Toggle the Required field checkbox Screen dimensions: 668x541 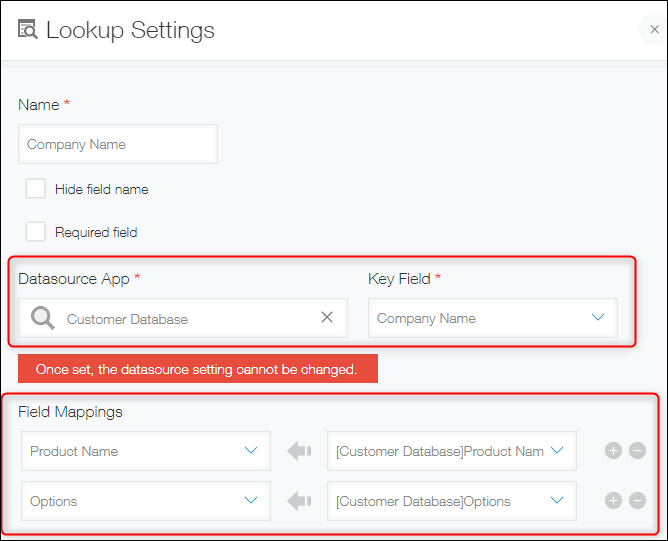pyautogui.click(x=36, y=232)
